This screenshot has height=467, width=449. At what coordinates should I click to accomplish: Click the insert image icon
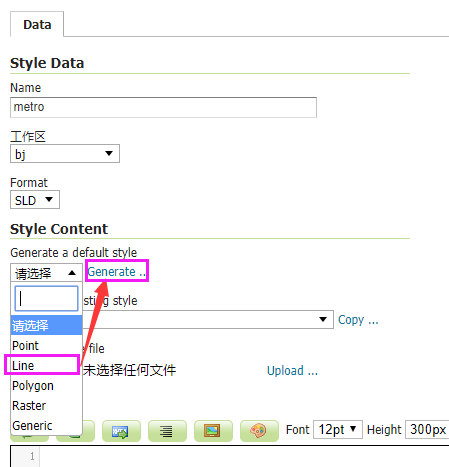coord(213,431)
